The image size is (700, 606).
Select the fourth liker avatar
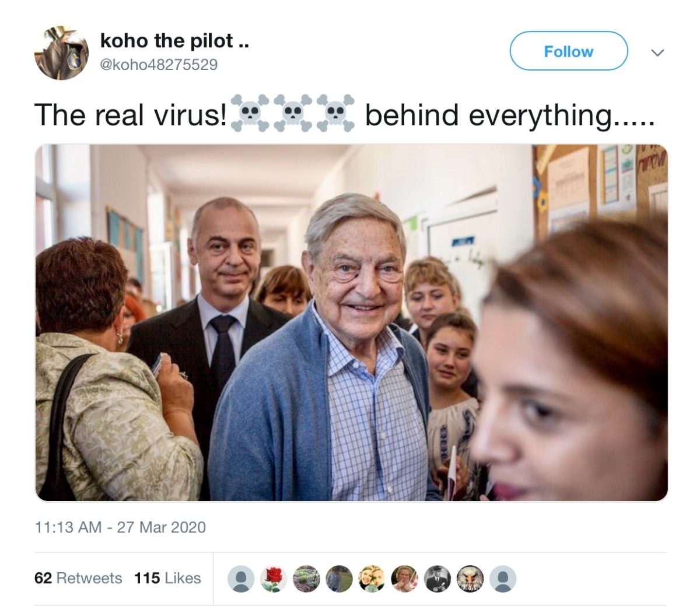tap(339, 579)
